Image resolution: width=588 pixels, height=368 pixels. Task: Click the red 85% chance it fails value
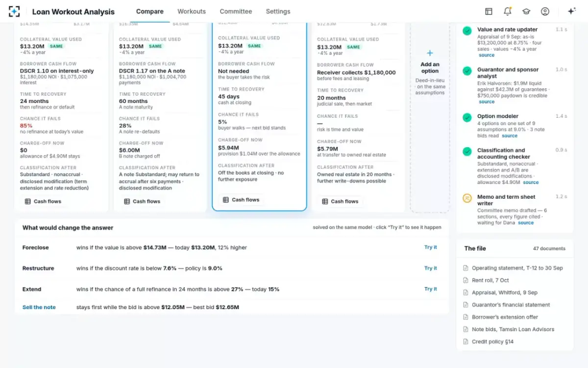pos(26,126)
